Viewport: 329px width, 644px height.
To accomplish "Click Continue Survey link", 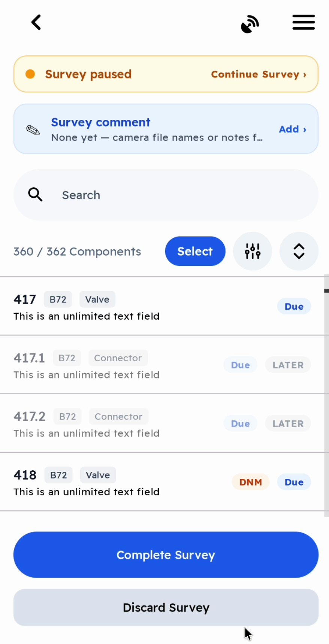I will (x=259, y=74).
